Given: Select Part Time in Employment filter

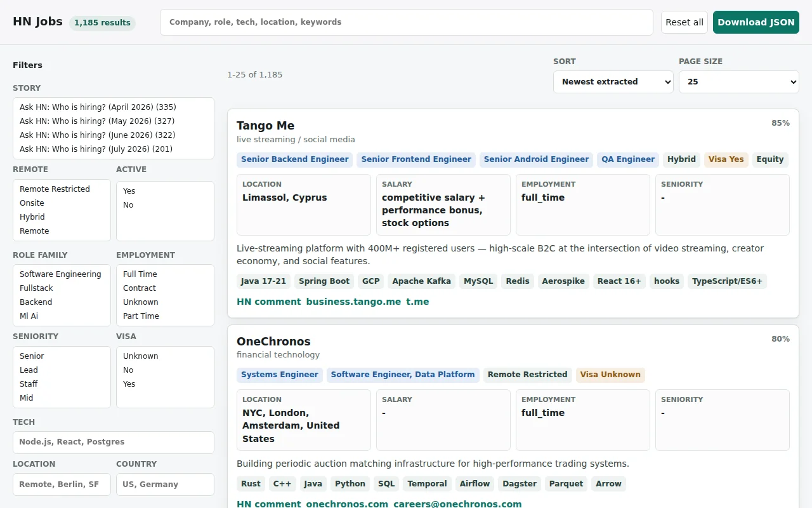Looking at the screenshot, I should tap(165, 316).
